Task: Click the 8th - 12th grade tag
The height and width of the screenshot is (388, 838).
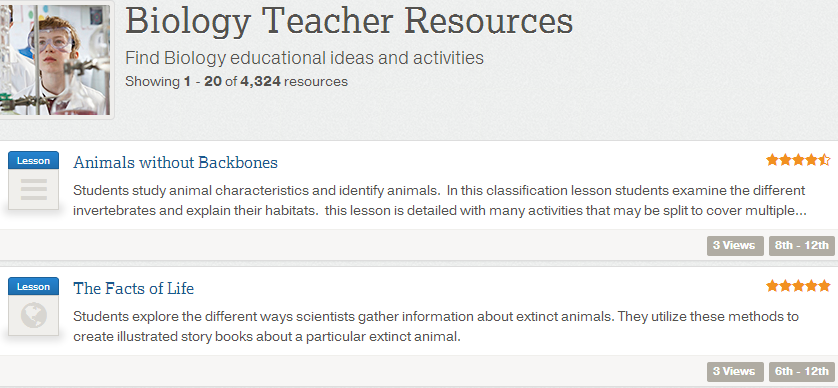Action: (x=801, y=246)
